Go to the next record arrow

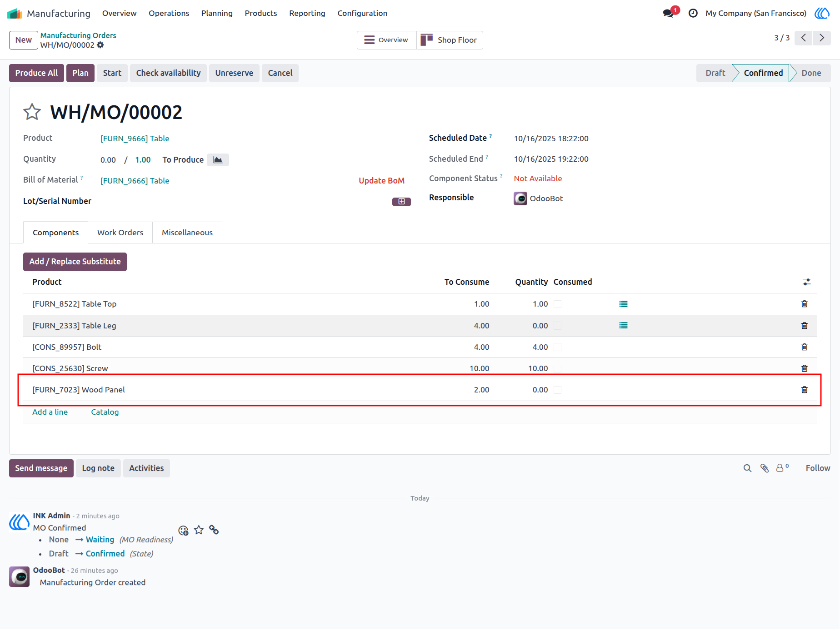[822, 38]
